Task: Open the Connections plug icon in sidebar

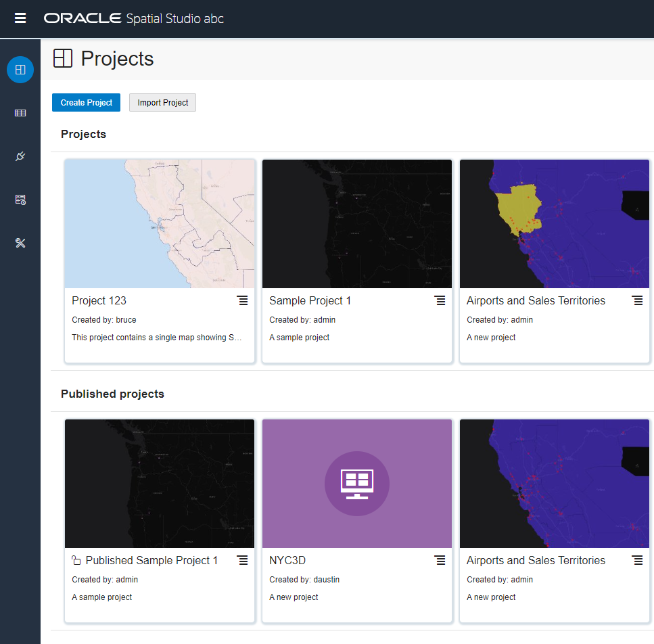Action: coord(20,156)
